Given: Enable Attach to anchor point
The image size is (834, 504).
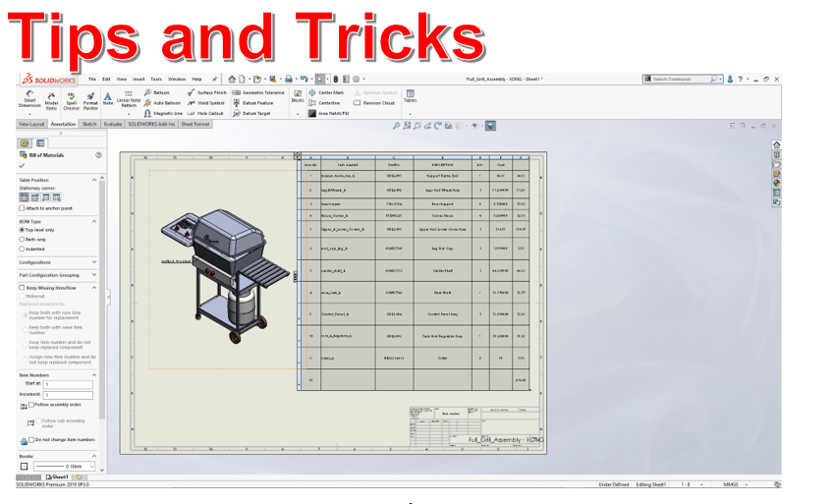Looking at the screenshot, I should click(22, 208).
